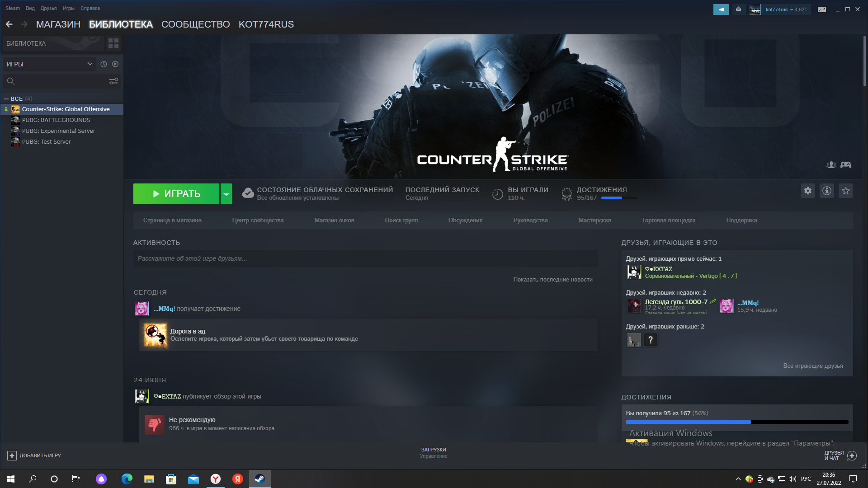Click Все играющие друзья link

(813, 366)
